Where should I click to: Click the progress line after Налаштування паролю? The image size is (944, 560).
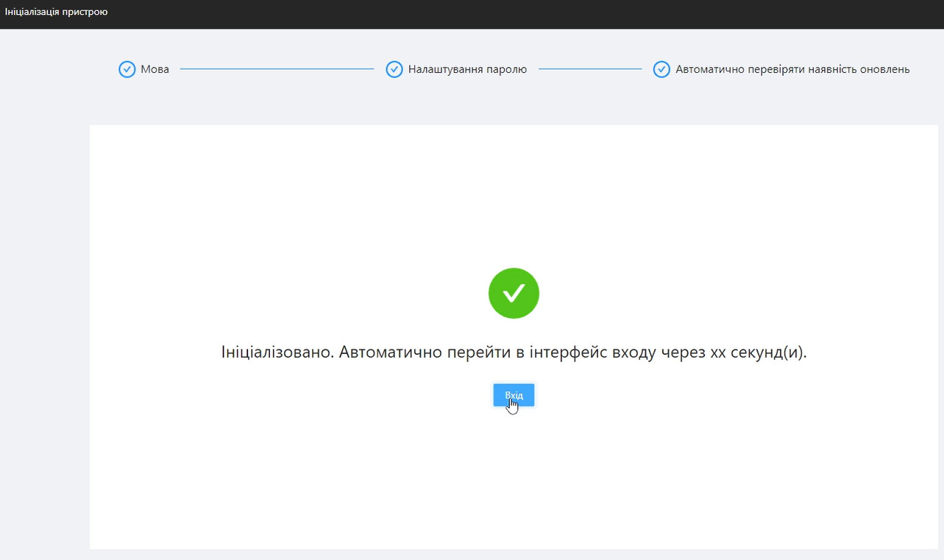(590, 69)
